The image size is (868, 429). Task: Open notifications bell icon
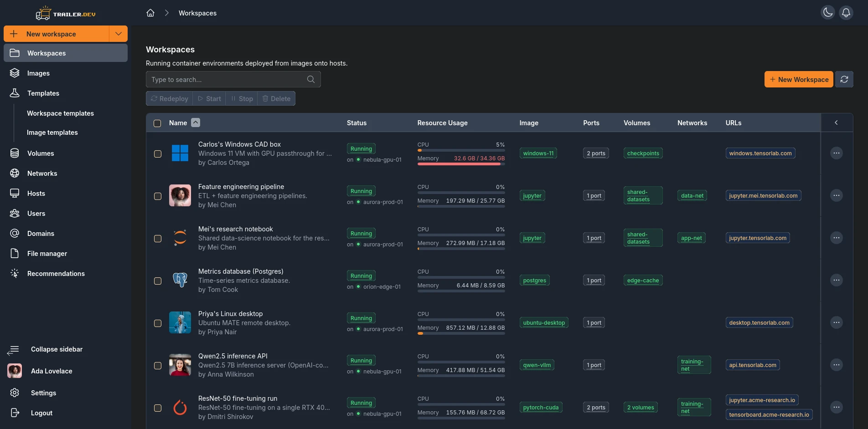pos(846,13)
